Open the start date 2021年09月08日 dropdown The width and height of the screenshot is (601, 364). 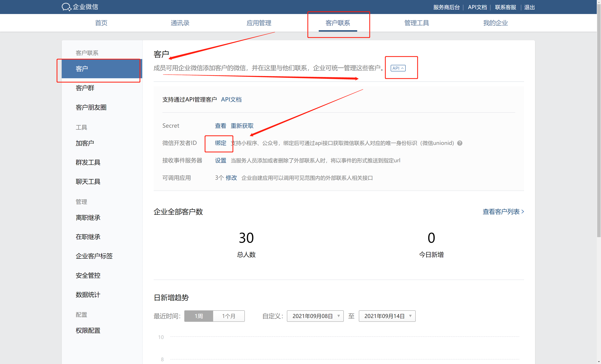(x=315, y=316)
